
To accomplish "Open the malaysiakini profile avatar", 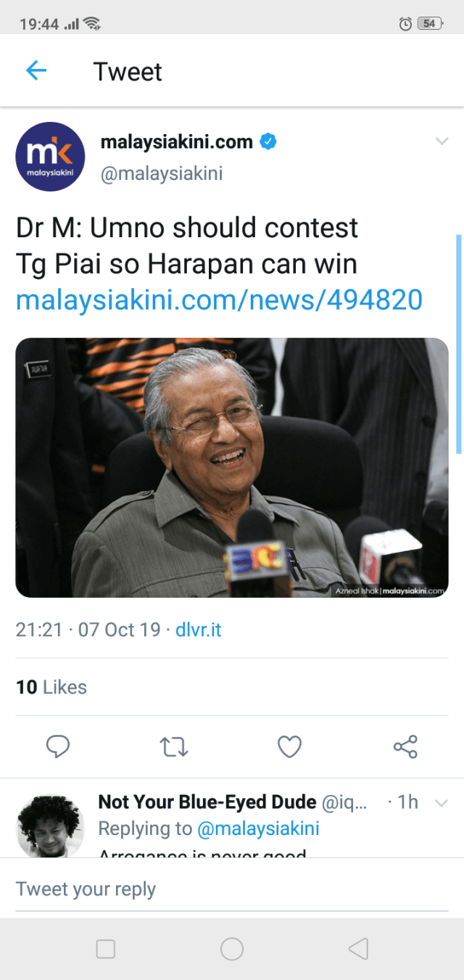I will point(50,157).
